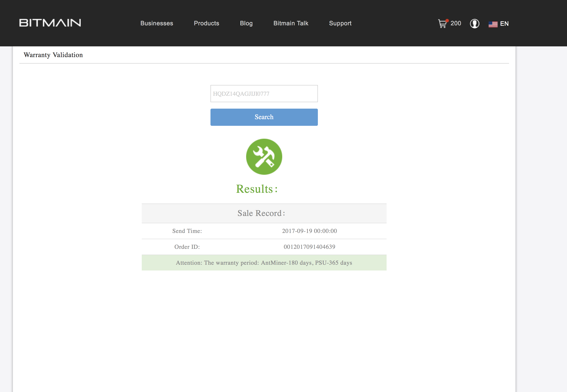
Task: Click the serial number input field
Action: (x=264, y=94)
